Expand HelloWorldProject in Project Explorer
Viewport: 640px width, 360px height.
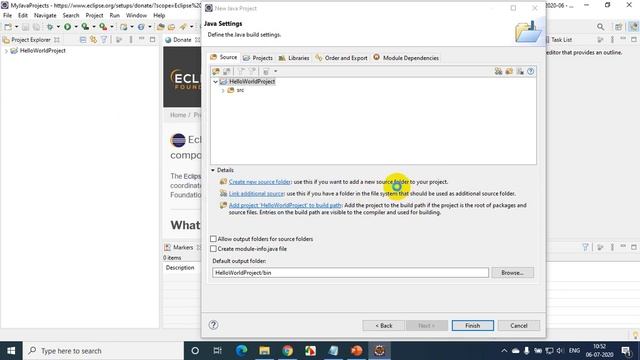6,51
